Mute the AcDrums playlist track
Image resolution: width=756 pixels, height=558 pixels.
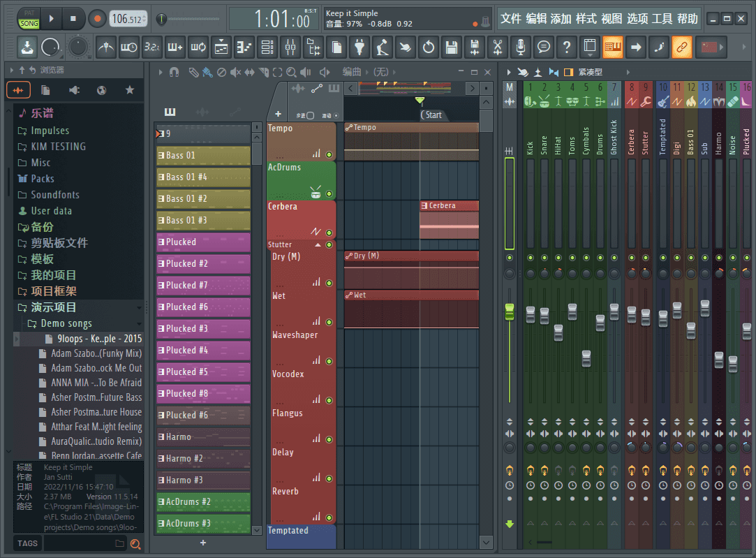(329, 194)
